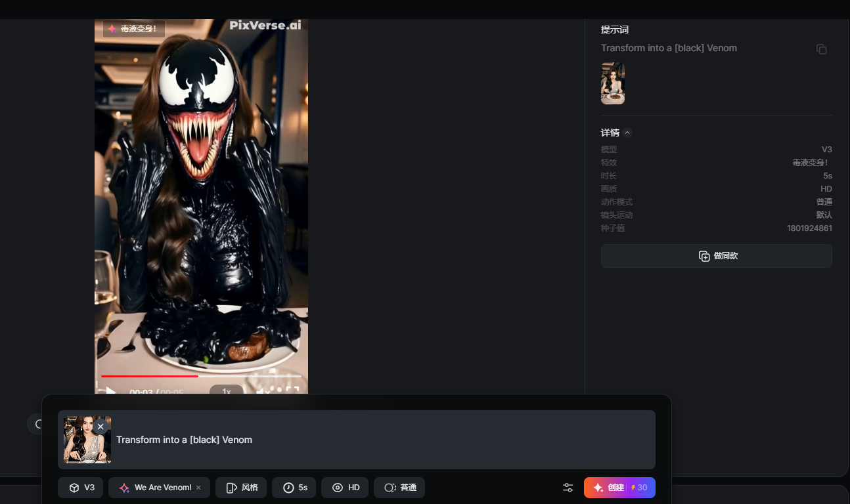Image resolution: width=850 pixels, height=504 pixels.
Task: Toggle mute on the video player
Action: point(263,392)
